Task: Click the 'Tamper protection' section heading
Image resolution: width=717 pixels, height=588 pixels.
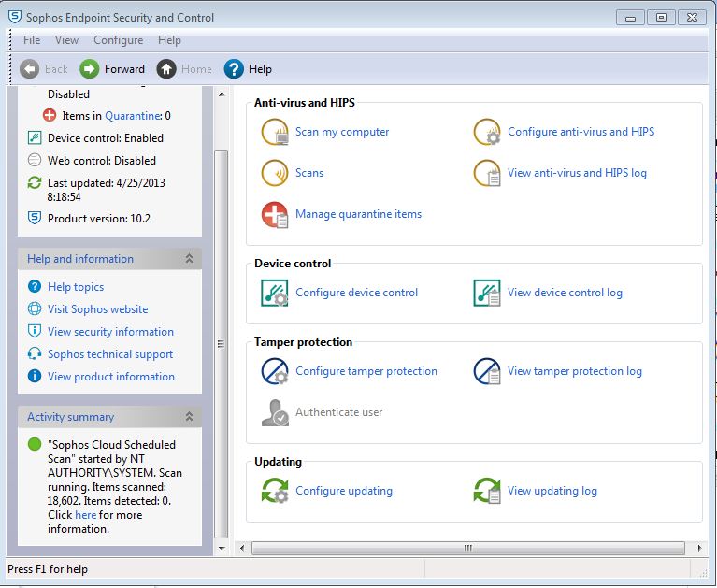Action: coord(303,342)
